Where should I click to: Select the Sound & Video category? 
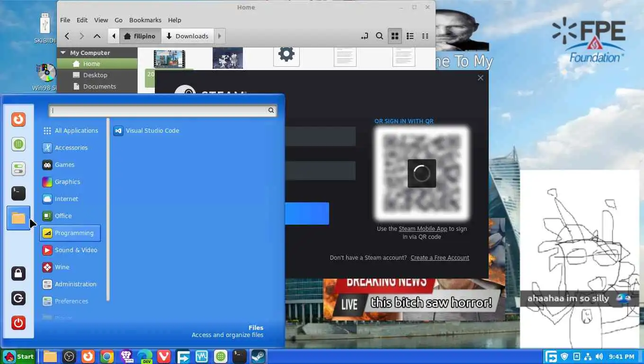tap(70, 250)
